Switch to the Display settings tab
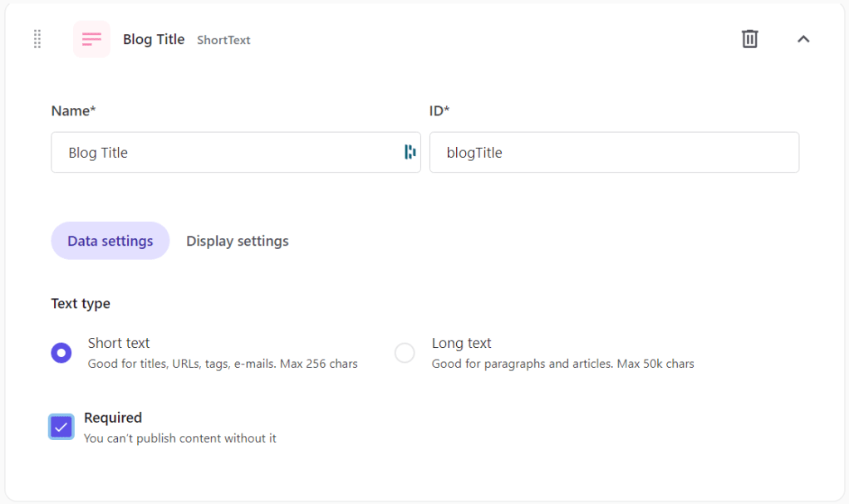 point(238,241)
